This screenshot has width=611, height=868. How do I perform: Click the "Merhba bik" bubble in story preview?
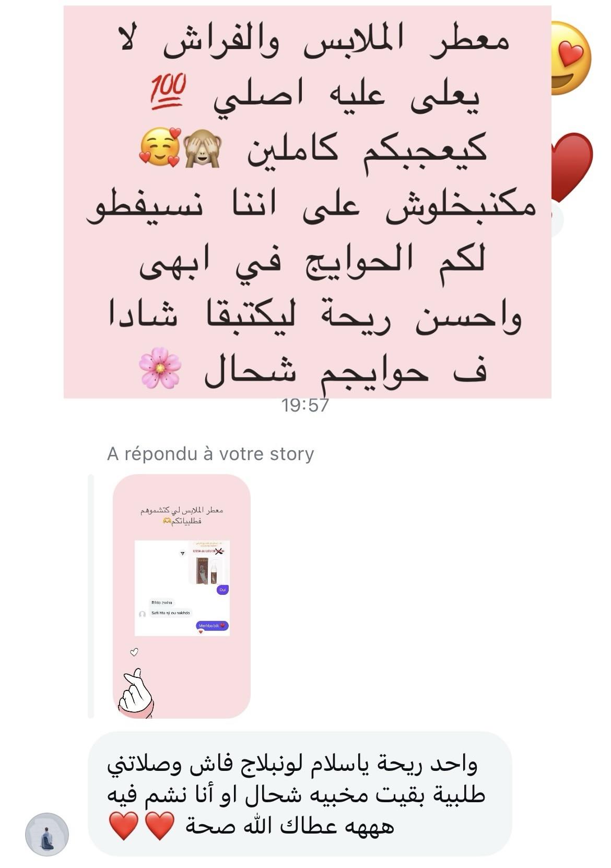point(213,625)
